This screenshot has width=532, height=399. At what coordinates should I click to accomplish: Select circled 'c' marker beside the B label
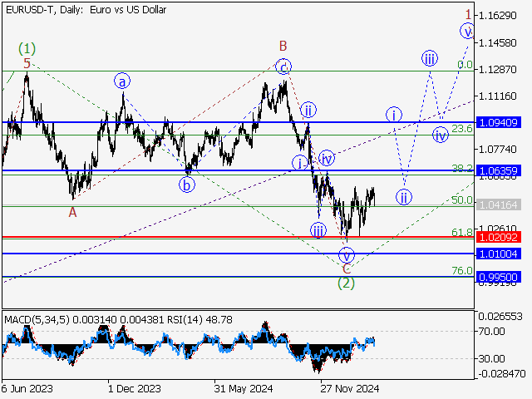click(x=283, y=66)
